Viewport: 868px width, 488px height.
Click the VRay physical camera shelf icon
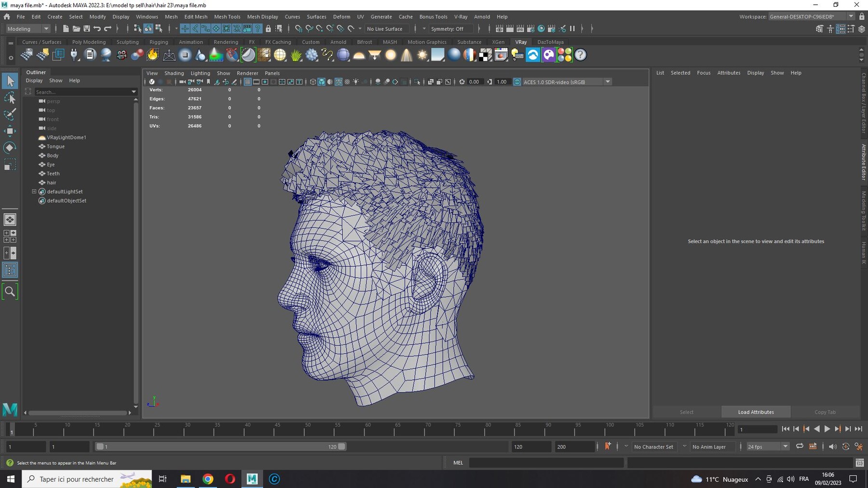point(122,55)
